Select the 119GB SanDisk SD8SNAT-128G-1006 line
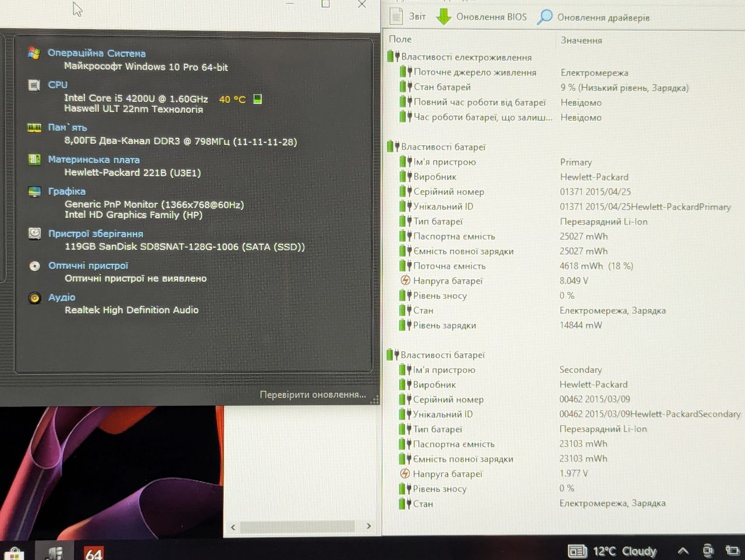The height and width of the screenshot is (560, 745). [x=185, y=247]
